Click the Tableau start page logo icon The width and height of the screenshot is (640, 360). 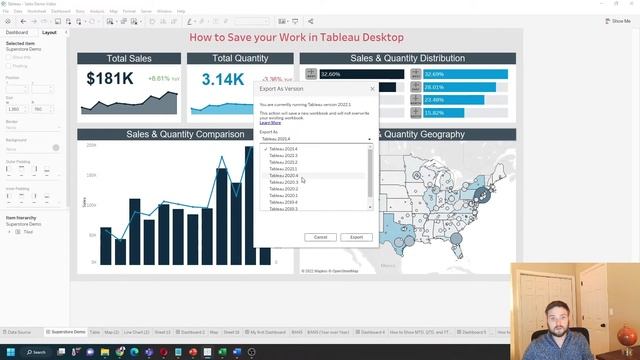pos(8,21)
